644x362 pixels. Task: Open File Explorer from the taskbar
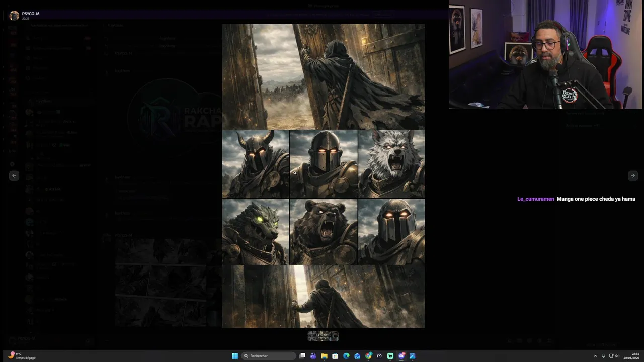click(x=324, y=356)
